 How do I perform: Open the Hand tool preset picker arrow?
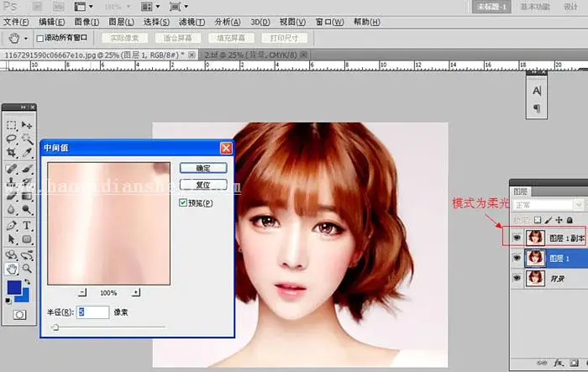tap(25, 39)
